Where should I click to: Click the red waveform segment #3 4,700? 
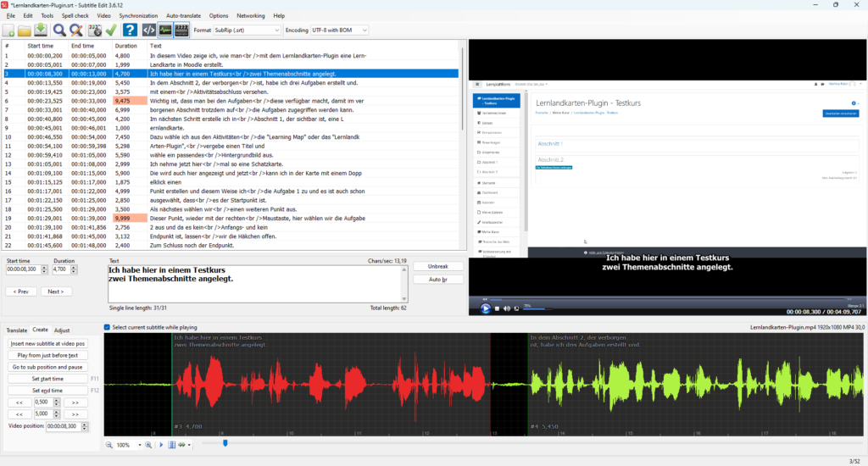point(331,384)
